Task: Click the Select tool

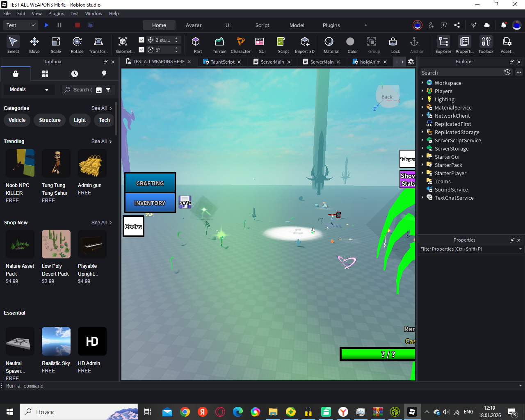Action: (13, 45)
